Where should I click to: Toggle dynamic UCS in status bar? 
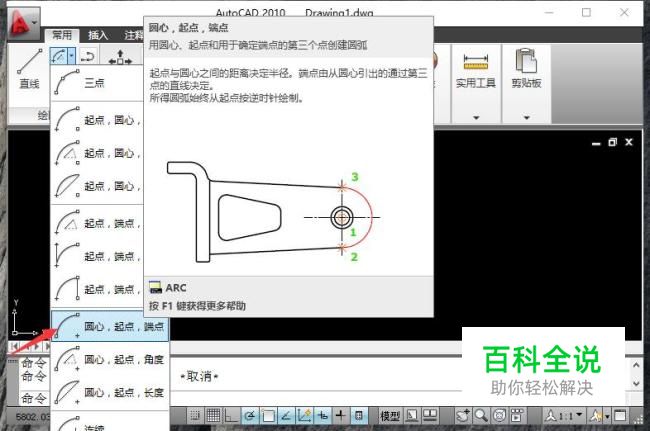coord(304,415)
